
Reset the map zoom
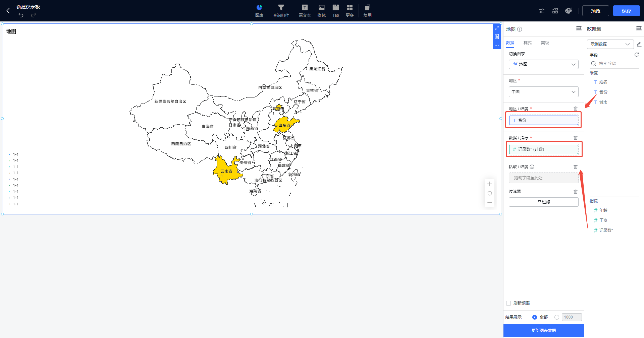click(490, 193)
